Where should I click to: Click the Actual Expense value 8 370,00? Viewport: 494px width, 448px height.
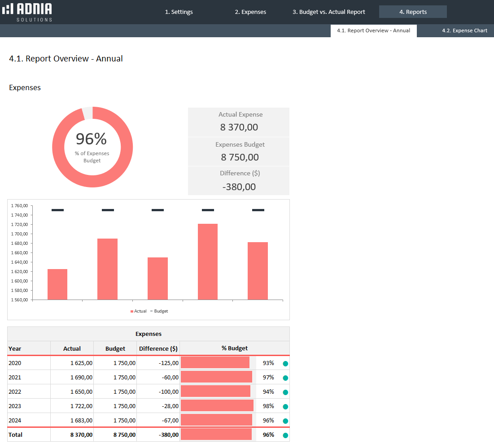(239, 127)
